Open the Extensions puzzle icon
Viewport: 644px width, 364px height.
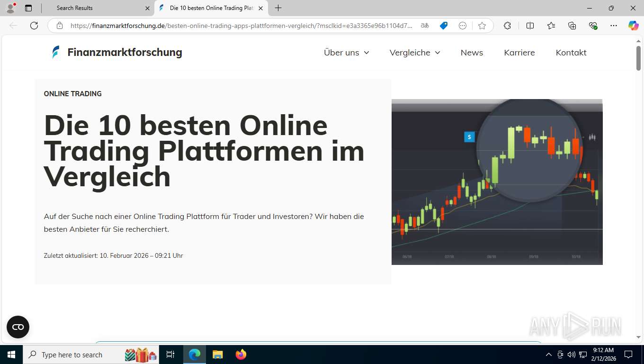pos(507,26)
